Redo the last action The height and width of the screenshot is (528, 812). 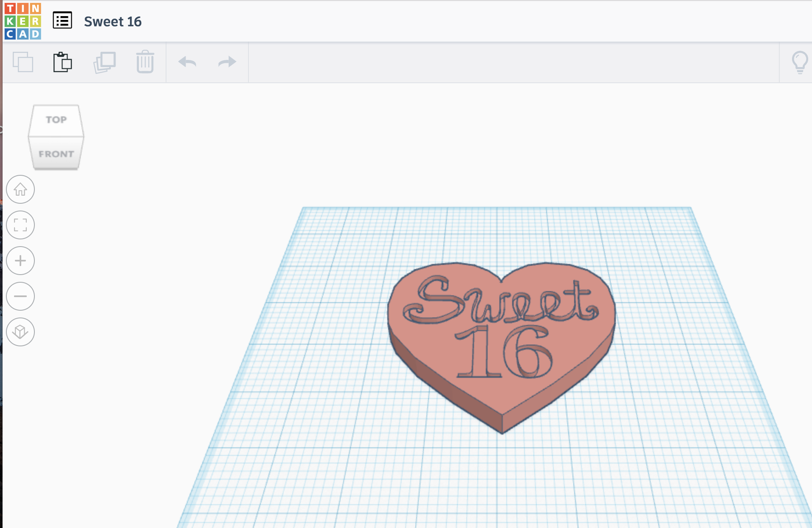coord(227,62)
